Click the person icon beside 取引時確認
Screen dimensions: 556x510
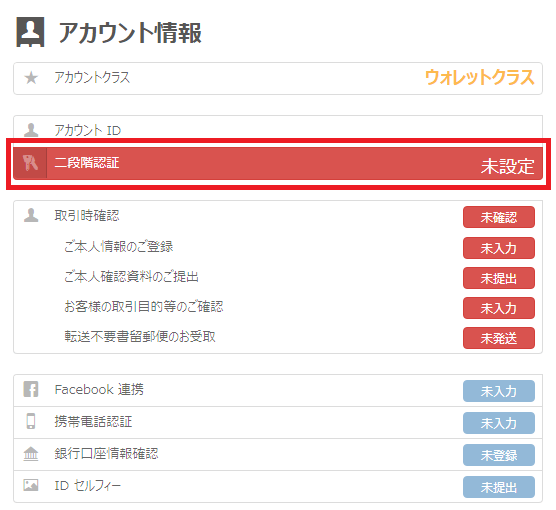[x=31, y=215]
